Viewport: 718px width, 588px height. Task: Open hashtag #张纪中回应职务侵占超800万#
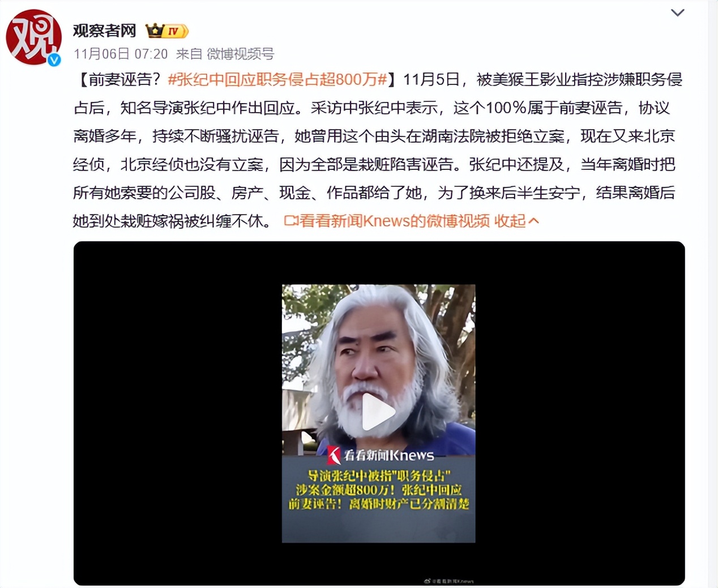(277, 79)
